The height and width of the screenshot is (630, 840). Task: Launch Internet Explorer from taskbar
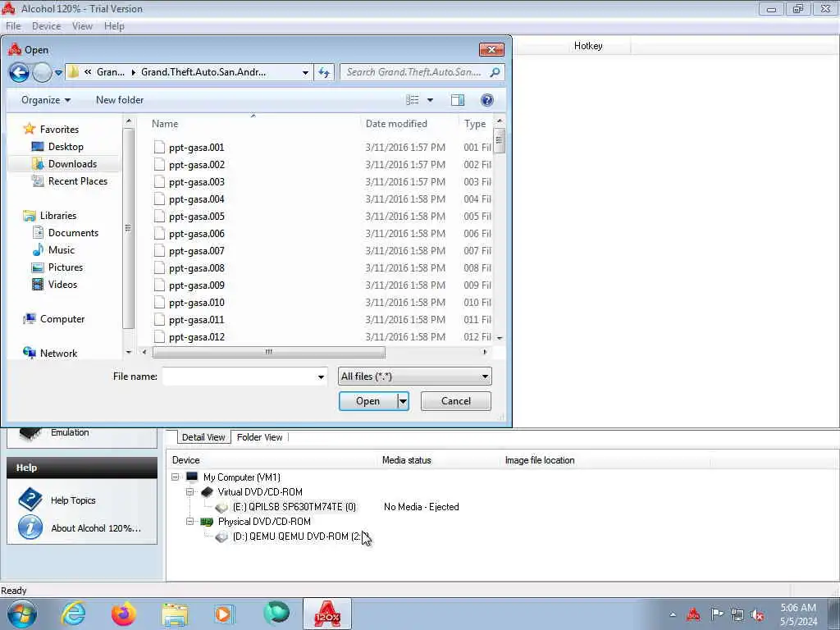[x=73, y=614]
